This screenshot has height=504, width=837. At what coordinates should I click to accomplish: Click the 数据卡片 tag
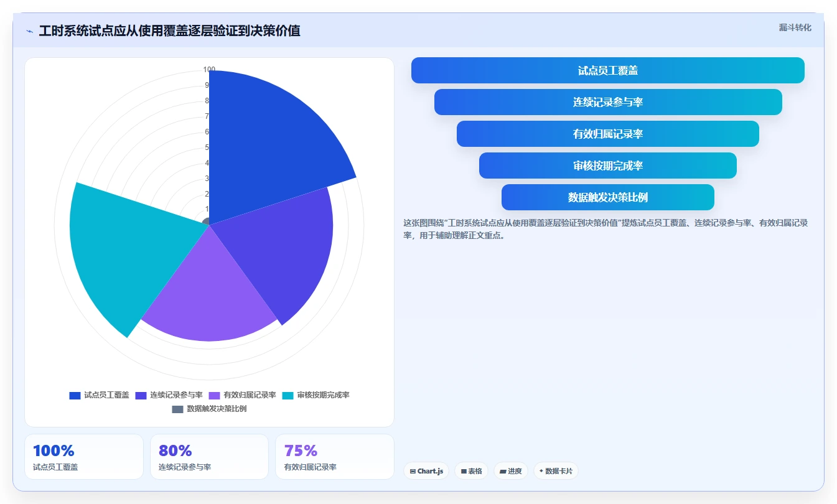click(x=556, y=471)
